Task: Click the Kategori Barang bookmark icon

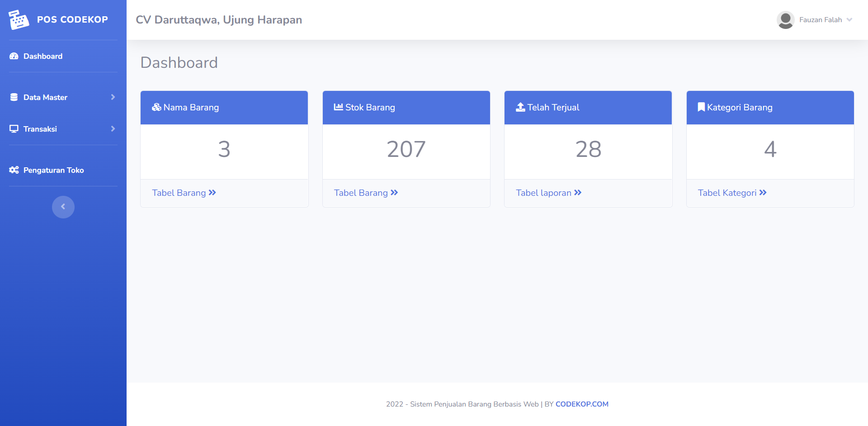Action: [701, 107]
